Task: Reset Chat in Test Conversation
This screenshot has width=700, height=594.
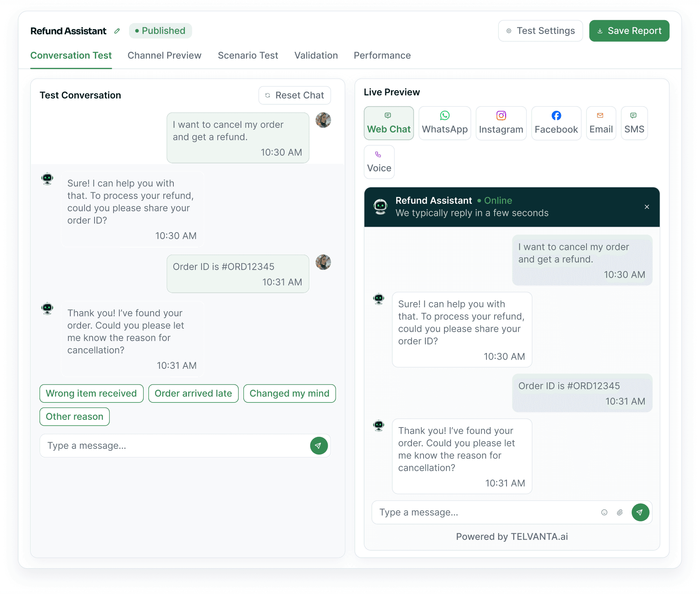Action: pyautogui.click(x=295, y=95)
